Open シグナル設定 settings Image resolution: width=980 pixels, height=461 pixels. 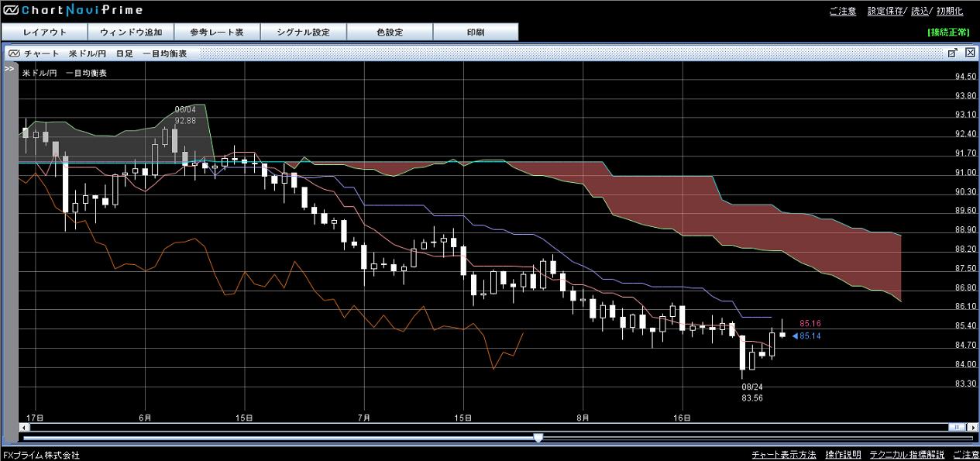[x=303, y=33]
